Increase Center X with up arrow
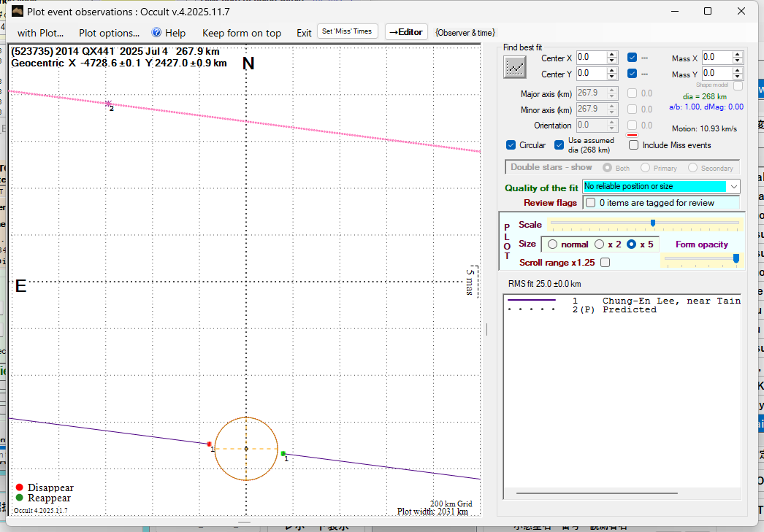 tap(612, 54)
